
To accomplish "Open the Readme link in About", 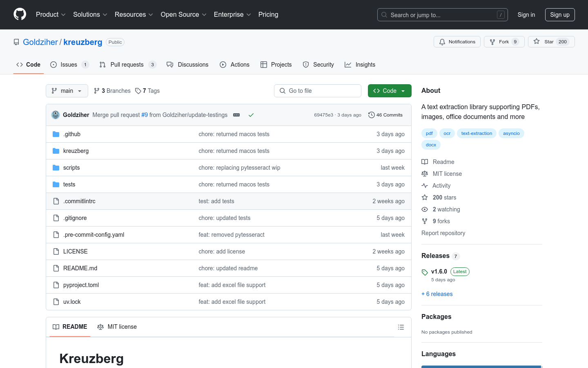I will tap(438, 162).
